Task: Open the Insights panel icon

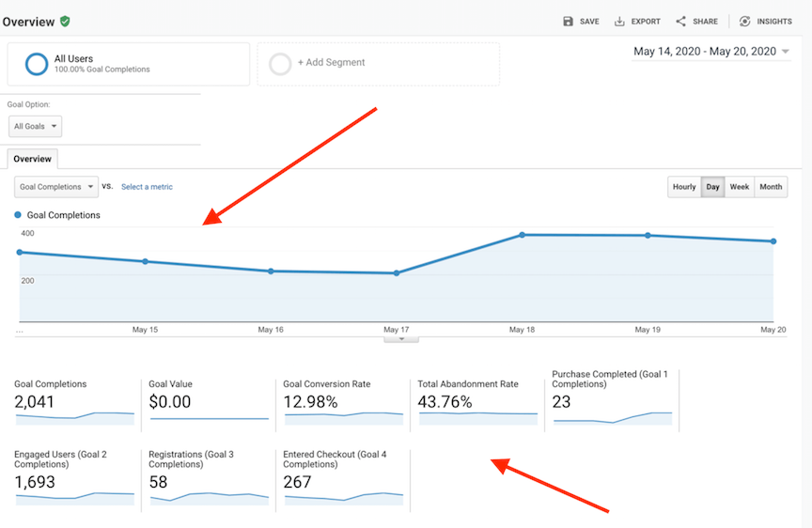Action: (744, 22)
